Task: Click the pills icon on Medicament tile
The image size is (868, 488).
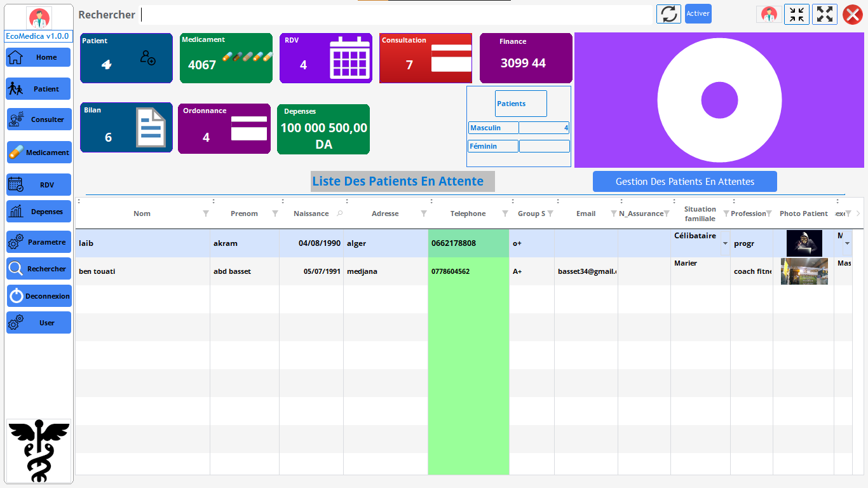Action: pyautogui.click(x=247, y=57)
